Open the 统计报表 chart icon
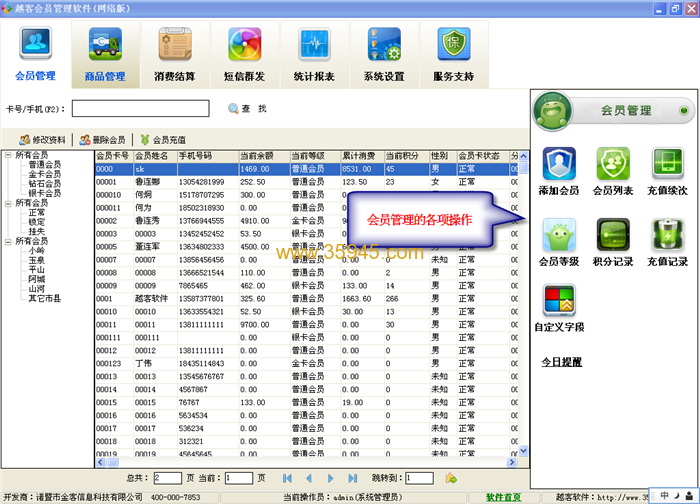 [314, 44]
